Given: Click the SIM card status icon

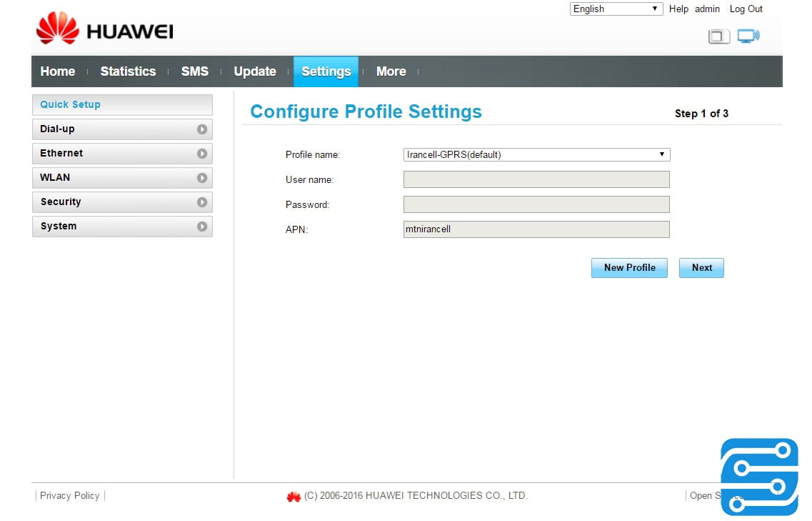Looking at the screenshot, I should click(x=718, y=36).
